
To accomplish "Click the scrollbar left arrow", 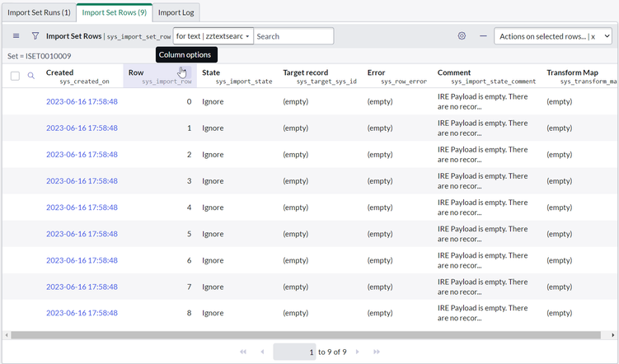I will point(7,335).
